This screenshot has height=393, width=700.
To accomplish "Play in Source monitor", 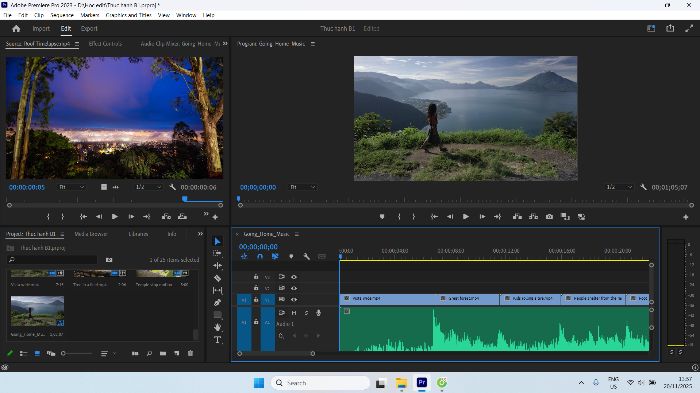I will [x=115, y=217].
